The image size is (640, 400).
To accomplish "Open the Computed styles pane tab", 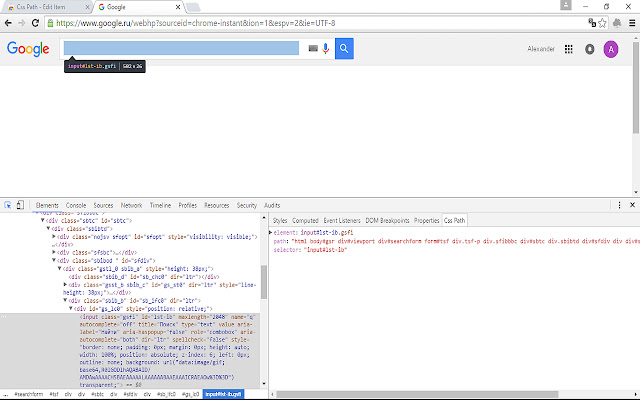I will (305, 220).
